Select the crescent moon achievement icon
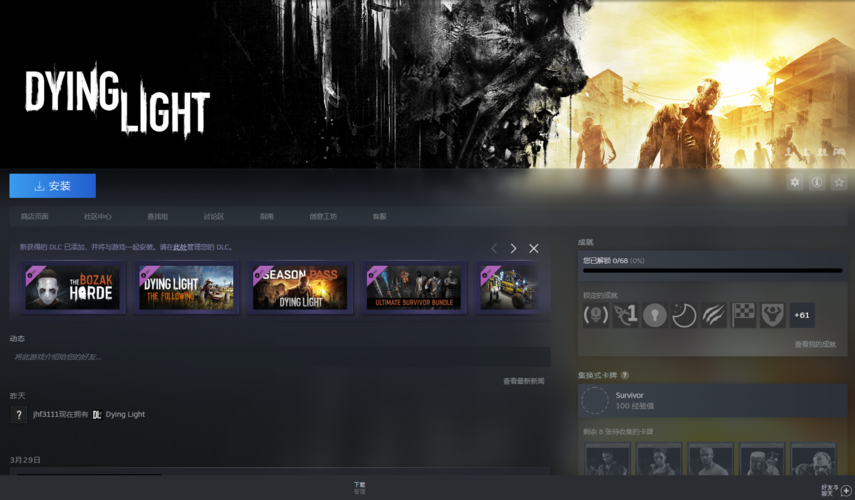The height and width of the screenshot is (500, 855). point(684,315)
